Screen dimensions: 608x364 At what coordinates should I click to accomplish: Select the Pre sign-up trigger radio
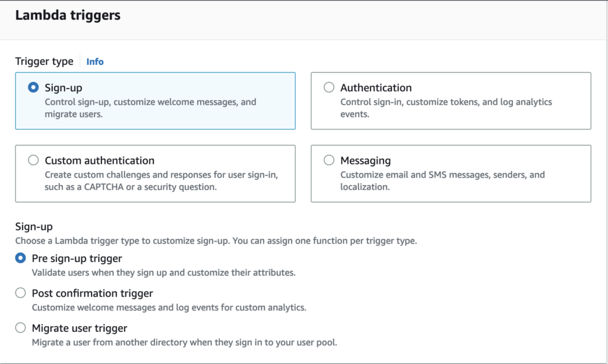click(20, 258)
